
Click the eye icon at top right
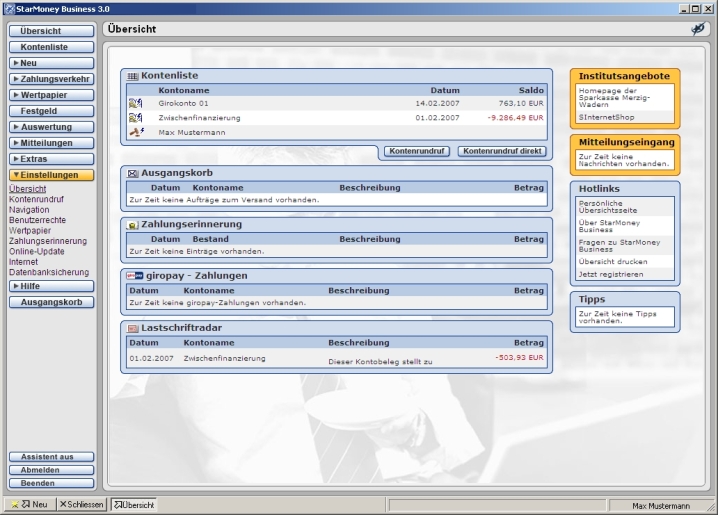(699, 30)
